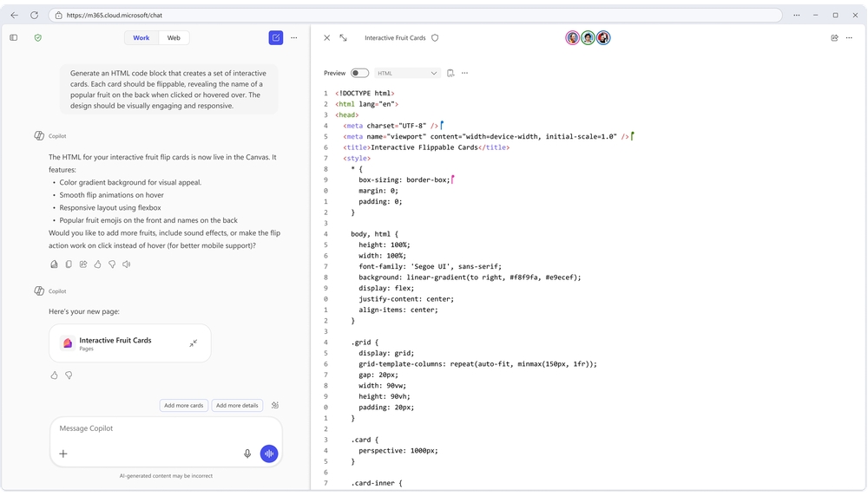This screenshot has width=868, height=496.
Task: Click the Pages app icon on the card
Action: (68, 343)
